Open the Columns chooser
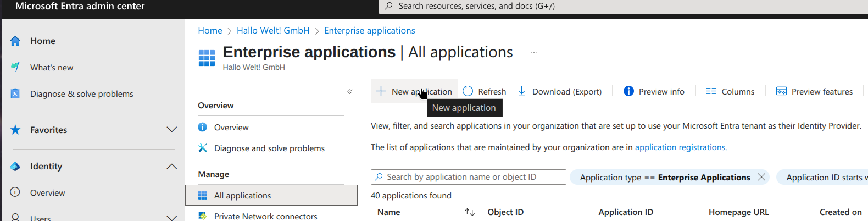The height and width of the screenshot is (221, 868). click(x=730, y=91)
